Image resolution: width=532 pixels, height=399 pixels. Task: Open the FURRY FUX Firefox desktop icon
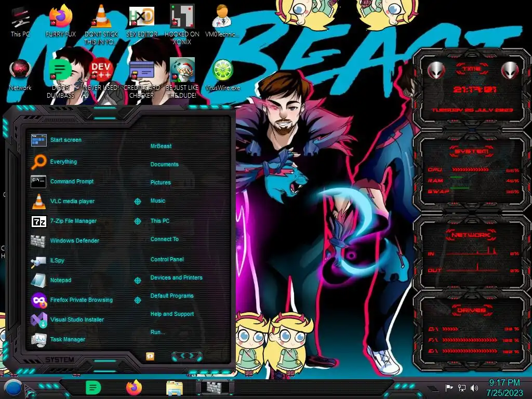[61, 20]
